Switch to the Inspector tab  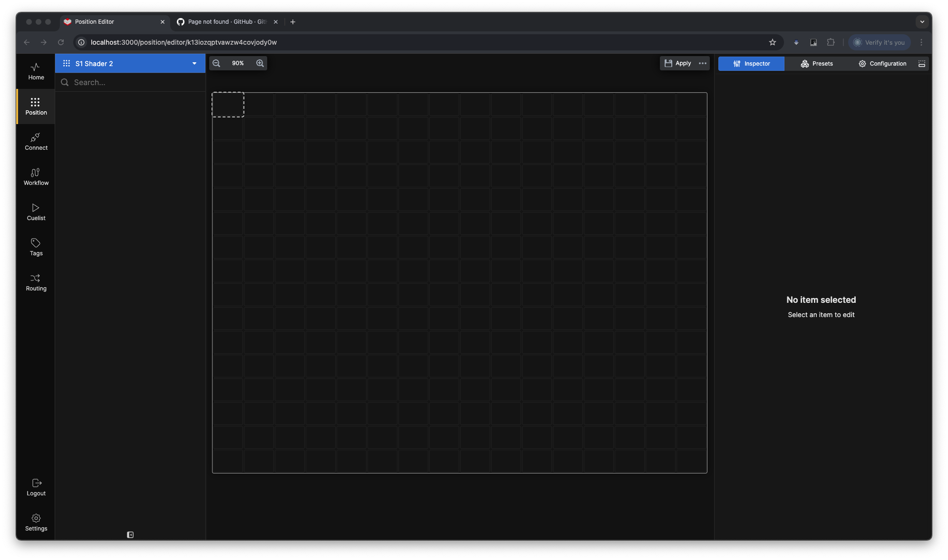(x=751, y=64)
